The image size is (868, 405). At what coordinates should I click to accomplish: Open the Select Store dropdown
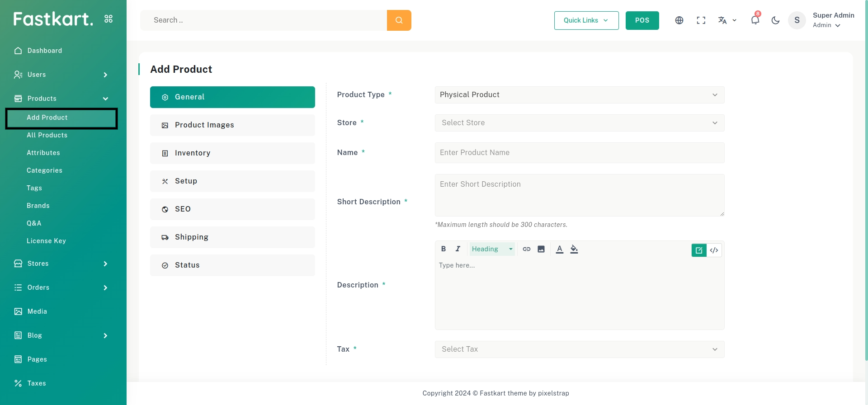point(580,123)
